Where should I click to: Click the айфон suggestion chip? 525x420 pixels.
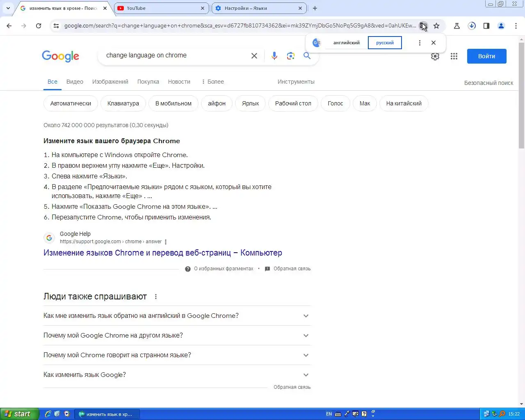[217, 103]
